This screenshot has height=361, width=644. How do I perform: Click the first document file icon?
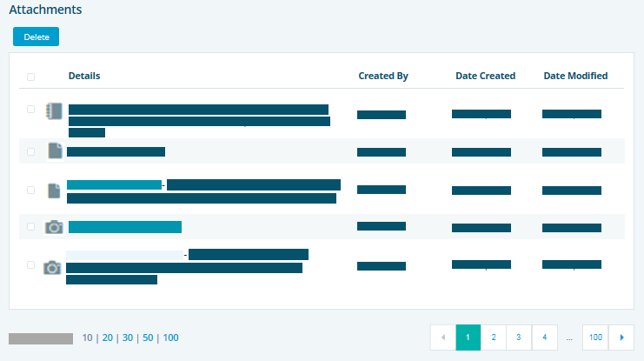click(55, 150)
